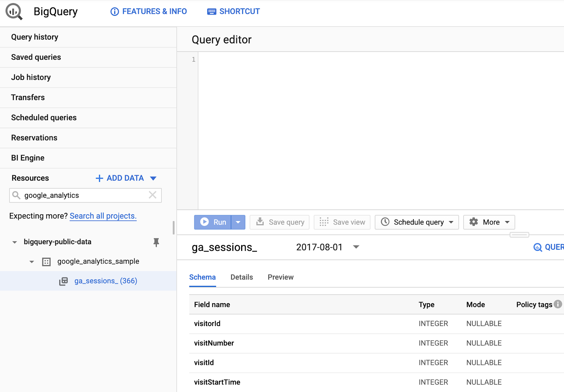The image size is (564, 392).
Task: Click the Type column header
Action: click(x=427, y=305)
